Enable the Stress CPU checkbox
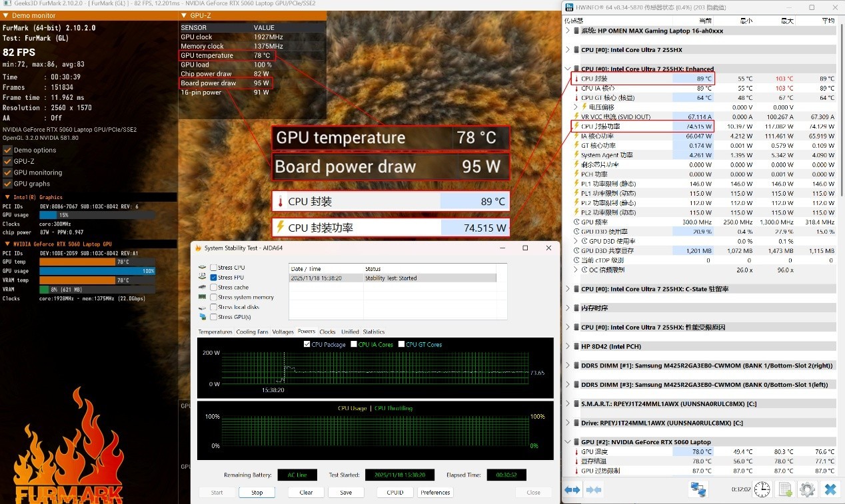Viewport: 845px width, 504px height. [213, 268]
